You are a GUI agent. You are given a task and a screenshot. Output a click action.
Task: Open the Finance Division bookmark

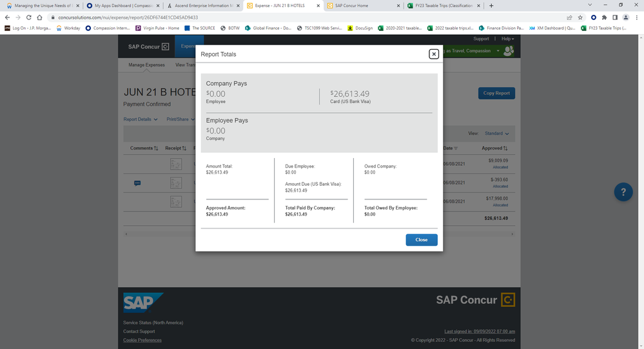coord(501,28)
